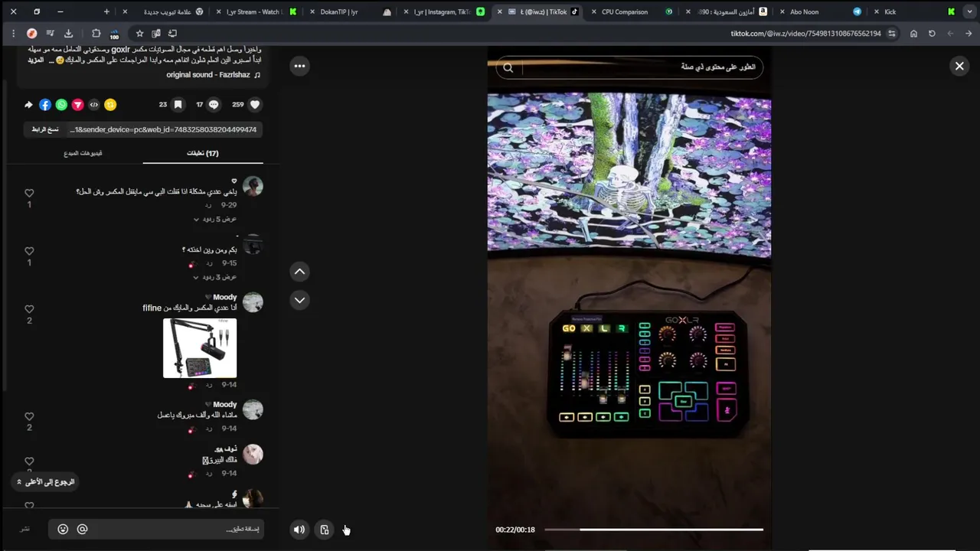Click the site settings icon in the address bar

pyautogui.click(x=892, y=34)
